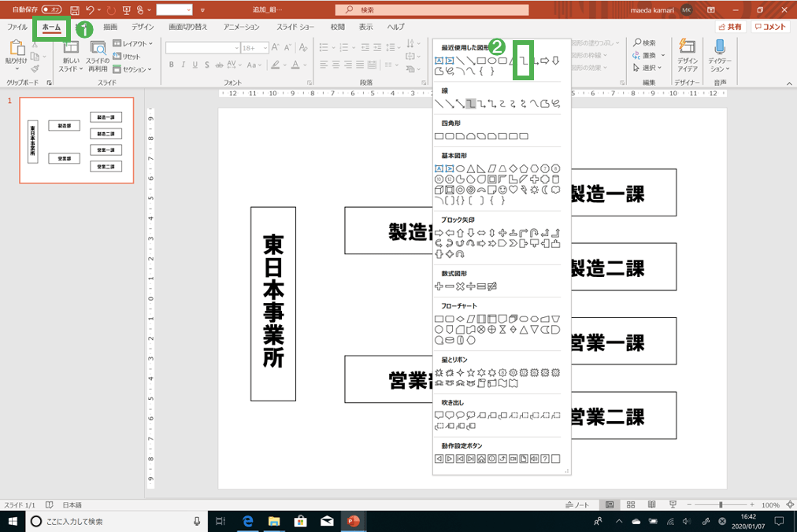Clear all formatting icon in フォント group
The width and height of the screenshot is (797, 532).
(x=303, y=48)
